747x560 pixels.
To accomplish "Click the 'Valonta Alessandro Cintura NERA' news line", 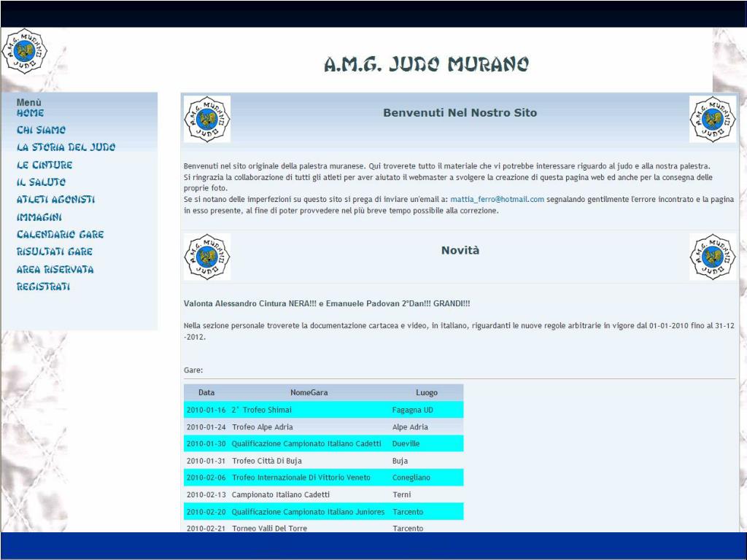I will (x=327, y=303).
